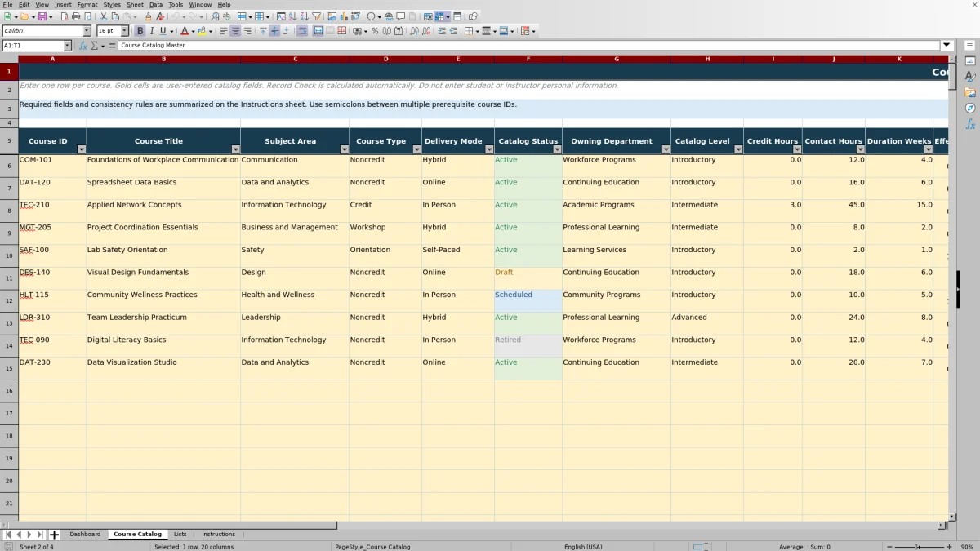980x551 pixels.
Task: Open the sidebar Navigator compass icon
Action: (970, 108)
